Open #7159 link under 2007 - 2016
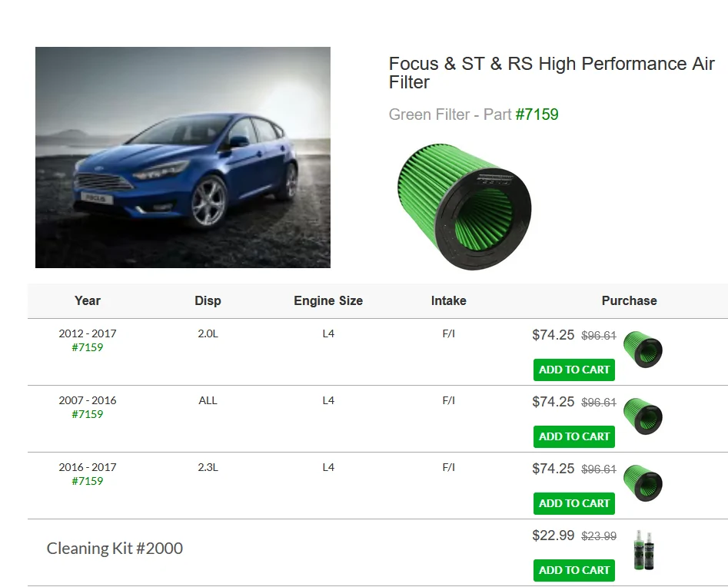Image resolution: width=728 pixels, height=587 pixels. click(x=88, y=414)
